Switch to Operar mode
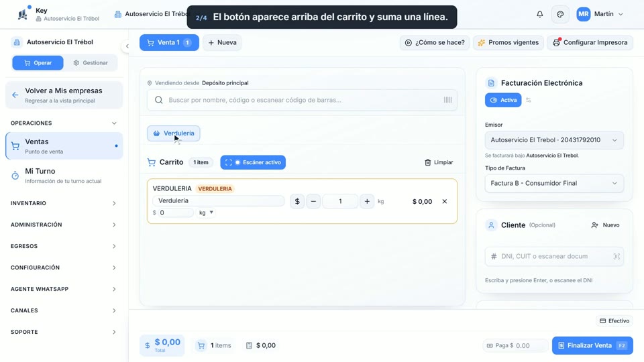This screenshot has height=362, width=644. point(38,63)
